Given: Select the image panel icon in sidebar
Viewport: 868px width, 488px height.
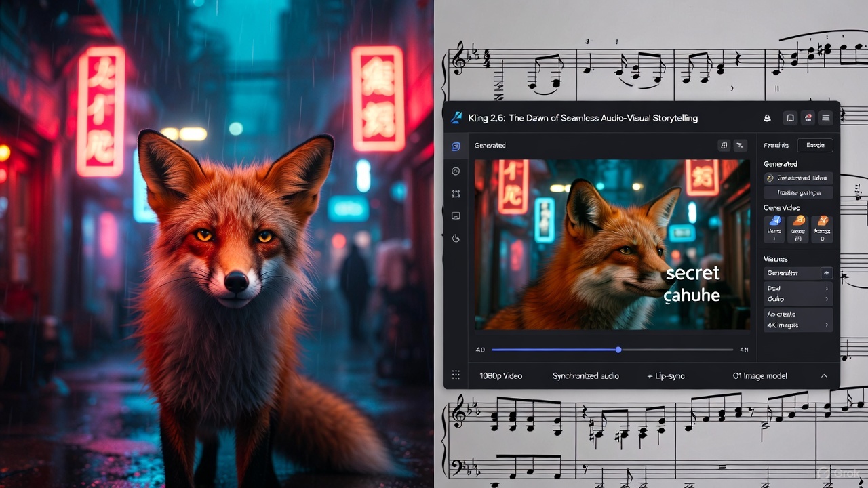Looking at the screenshot, I should pos(456,216).
